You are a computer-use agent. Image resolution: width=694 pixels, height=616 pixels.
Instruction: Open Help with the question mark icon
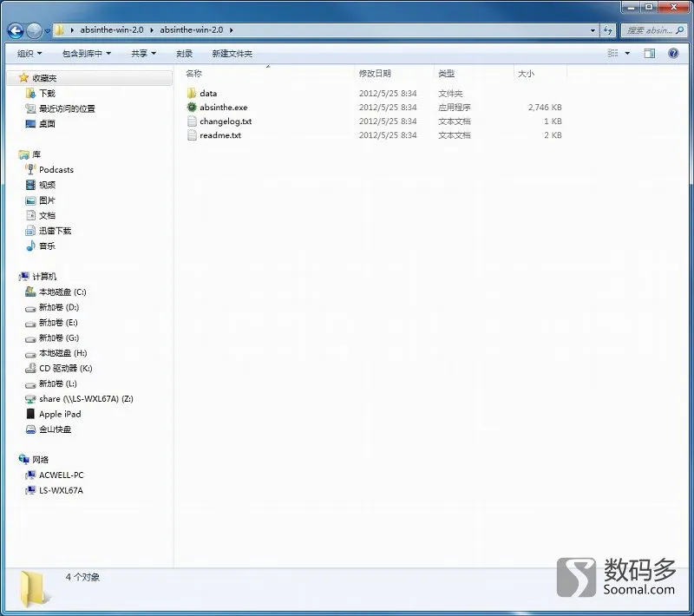(673, 54)
